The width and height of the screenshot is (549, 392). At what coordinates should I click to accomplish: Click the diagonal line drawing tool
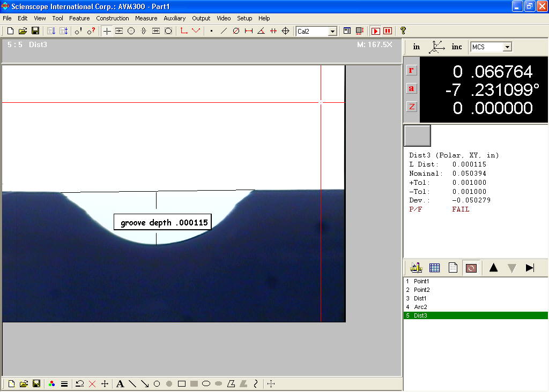132,384
